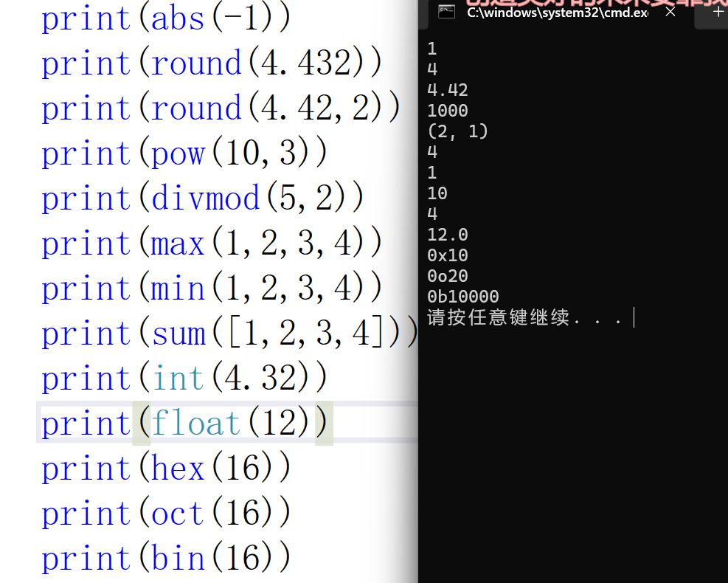Viewport: 728px width, 583px height.
Task: Click the print(min(1,2,3,4)) code line
Action: click(212, 288)
